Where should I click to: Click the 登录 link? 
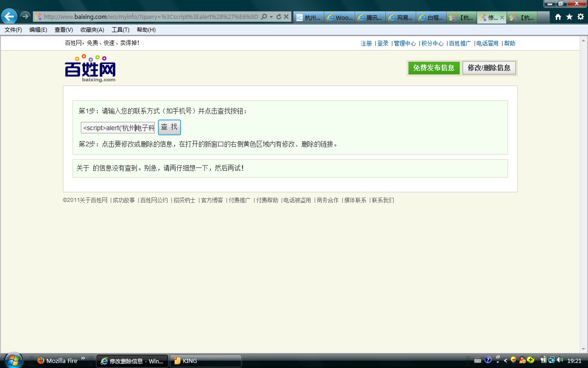(x=383, y=43)
